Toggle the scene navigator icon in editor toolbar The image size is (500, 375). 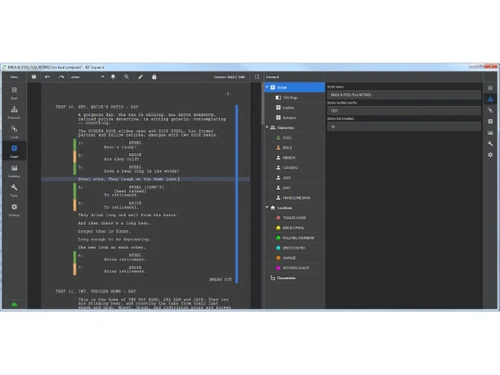34,77
